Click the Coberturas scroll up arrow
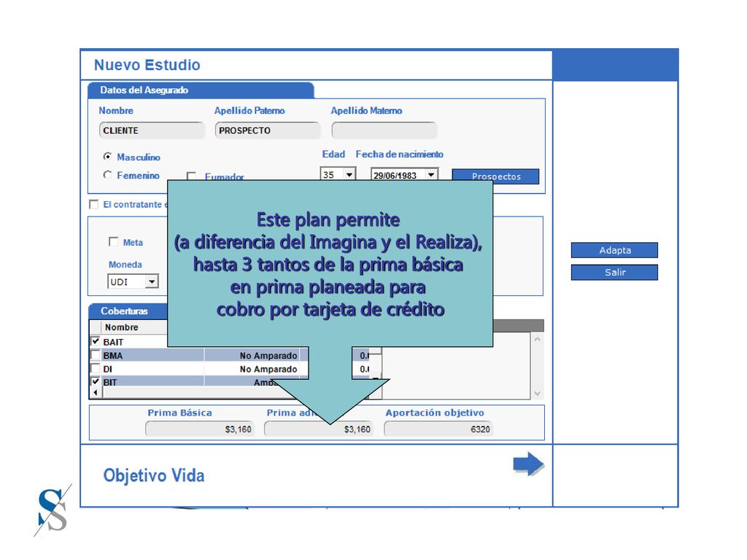Image resolution: width=747 pixels, height=560 pixels. (x=538, y=340)
